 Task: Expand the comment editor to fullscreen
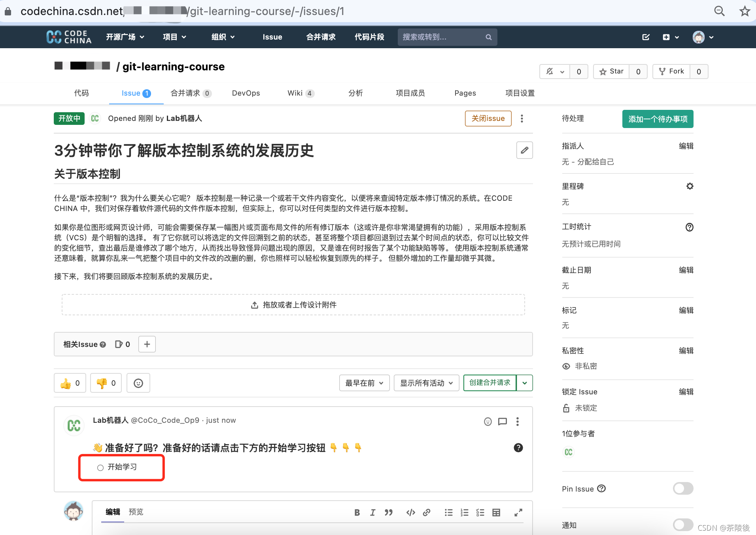(x=518, y=512)
